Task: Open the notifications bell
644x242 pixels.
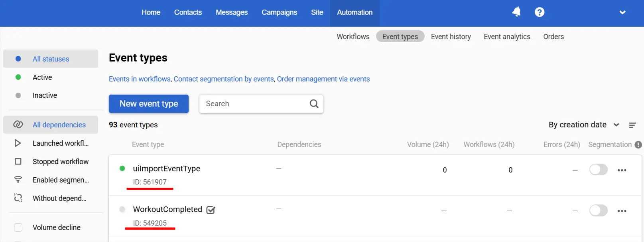Action: pyautogui.click(x=516, y=12)
